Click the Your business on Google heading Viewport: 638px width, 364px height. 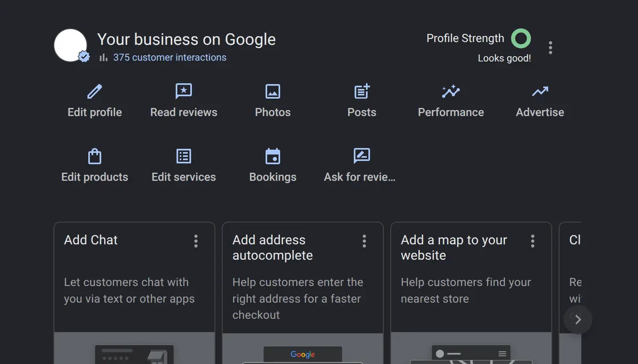(187, 39)
